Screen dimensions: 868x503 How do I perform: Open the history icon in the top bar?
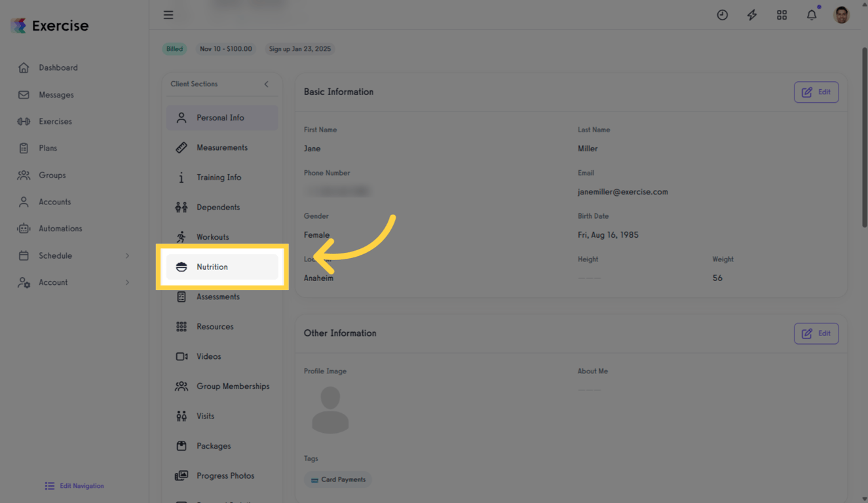tap(722, 14)
